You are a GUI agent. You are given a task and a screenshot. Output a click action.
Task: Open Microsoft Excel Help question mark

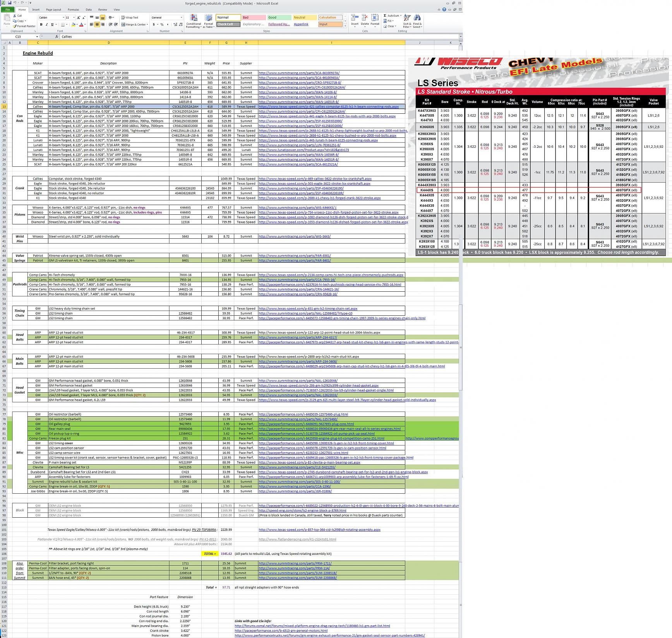pos(444,9)
